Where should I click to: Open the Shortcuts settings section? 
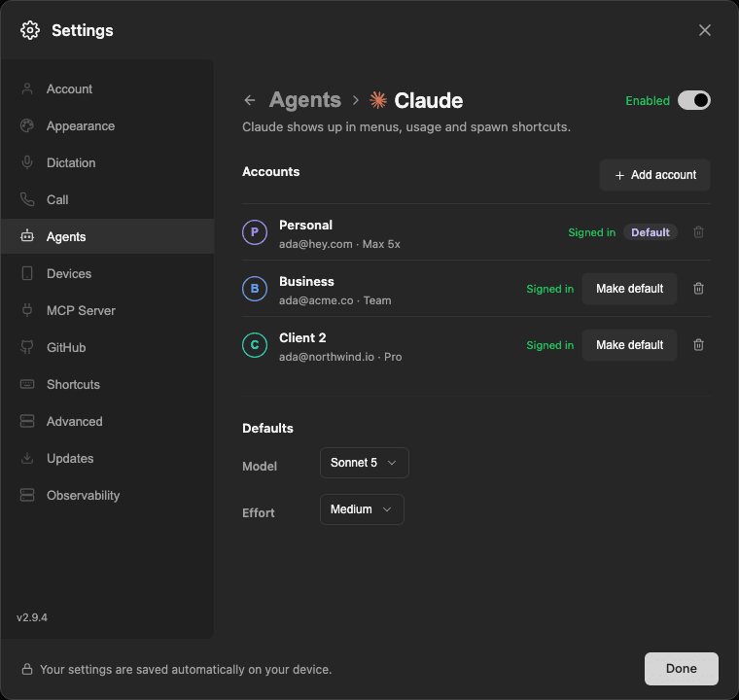108,384
